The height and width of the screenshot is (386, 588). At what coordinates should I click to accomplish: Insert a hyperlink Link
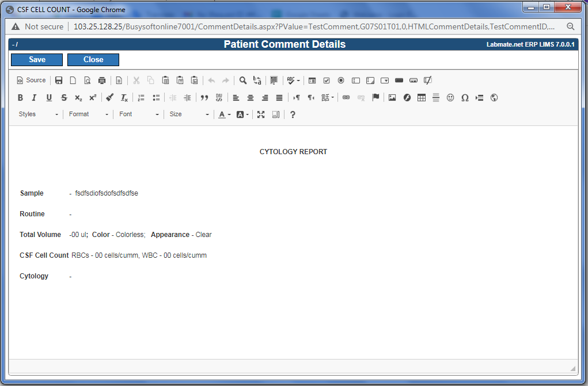click(346, 98)
